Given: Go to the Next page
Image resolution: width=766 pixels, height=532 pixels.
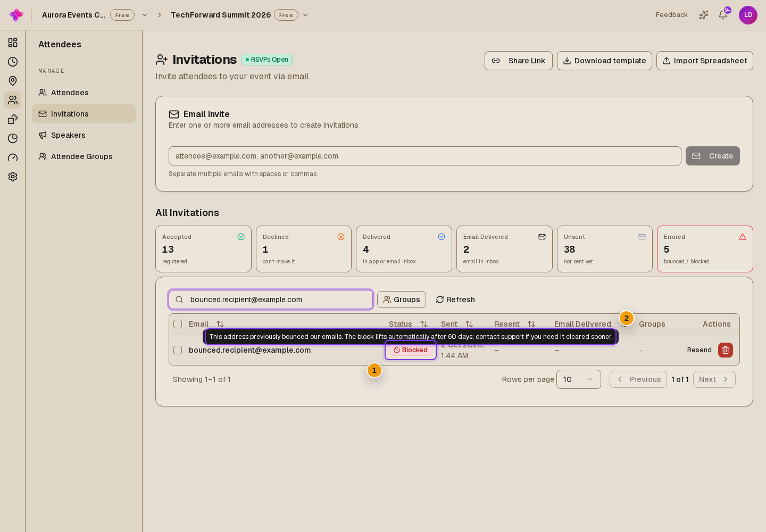Looking at the screenshot, I should tap(714, 379).
